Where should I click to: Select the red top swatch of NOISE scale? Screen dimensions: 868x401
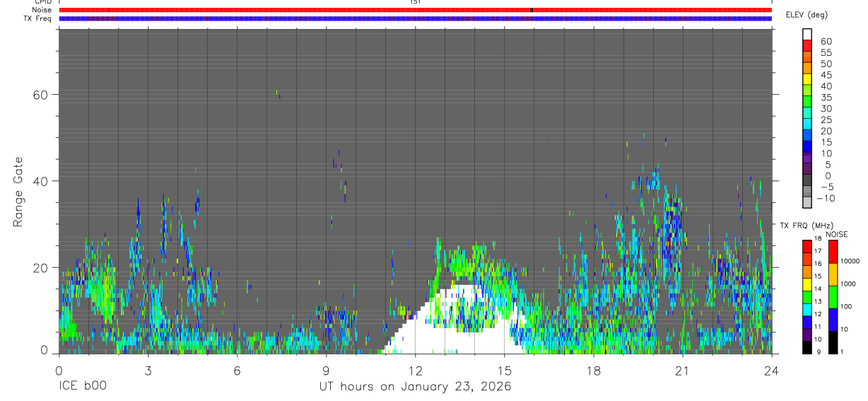pyautogui.click(x=833, y=252)
